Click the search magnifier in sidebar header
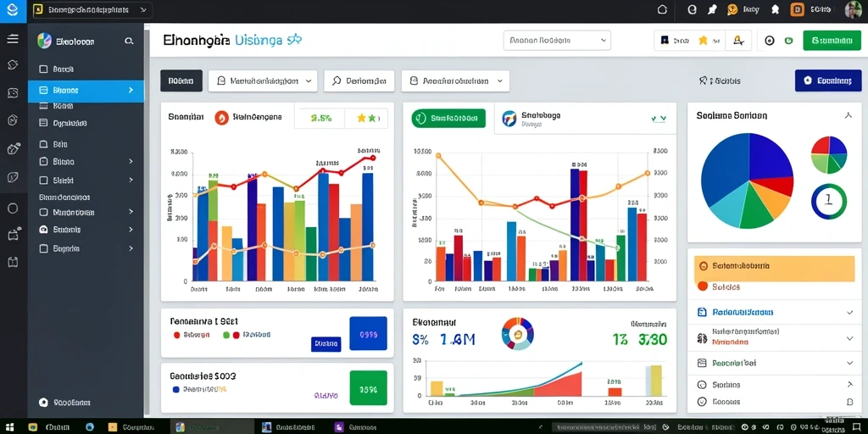Image resolution: width=868 pixels, height=434 pixels. [x=129, y=41]
